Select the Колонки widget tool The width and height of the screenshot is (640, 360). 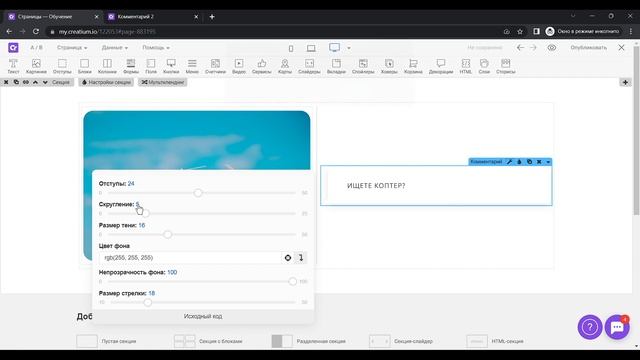[x=107, y=66]
